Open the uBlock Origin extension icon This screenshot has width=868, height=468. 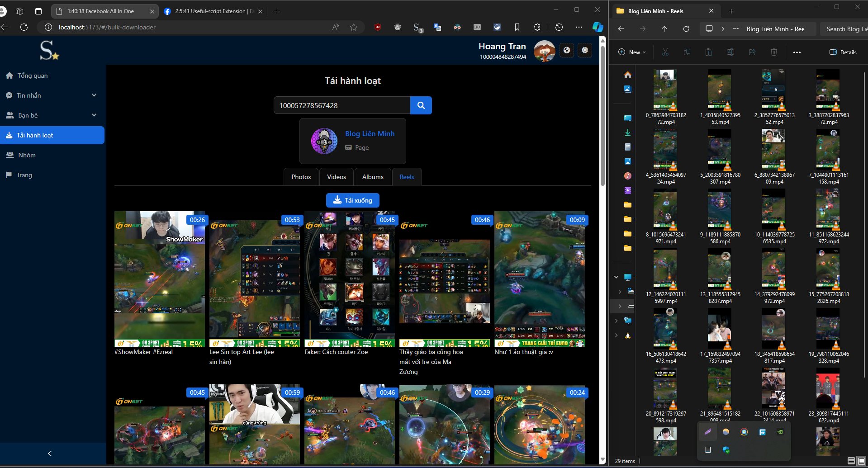coord(378,27)
